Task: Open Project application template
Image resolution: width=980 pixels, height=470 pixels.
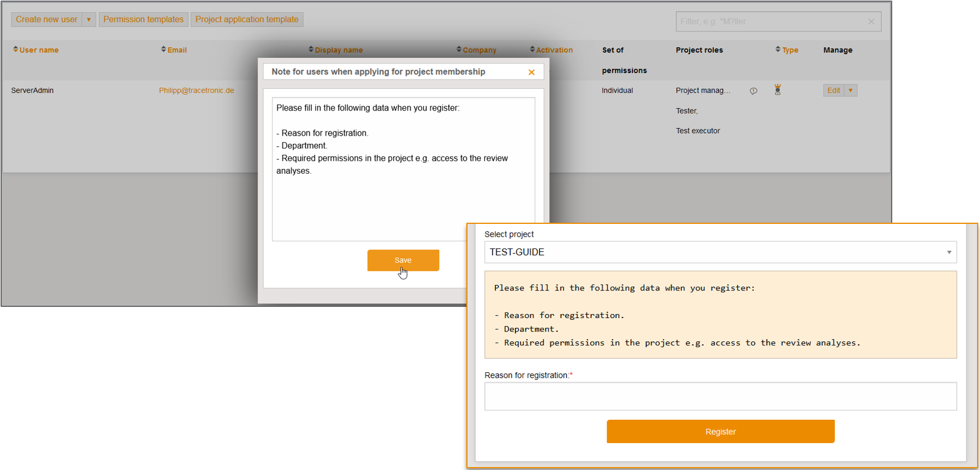Action: [x=247, y=19]
